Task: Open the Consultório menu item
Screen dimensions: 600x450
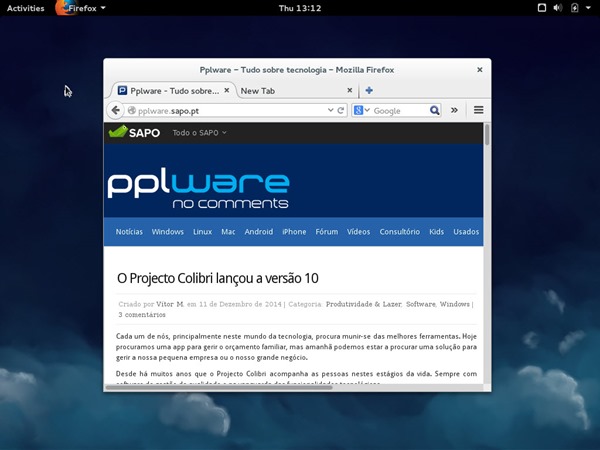Action: [x=399, y=232]
